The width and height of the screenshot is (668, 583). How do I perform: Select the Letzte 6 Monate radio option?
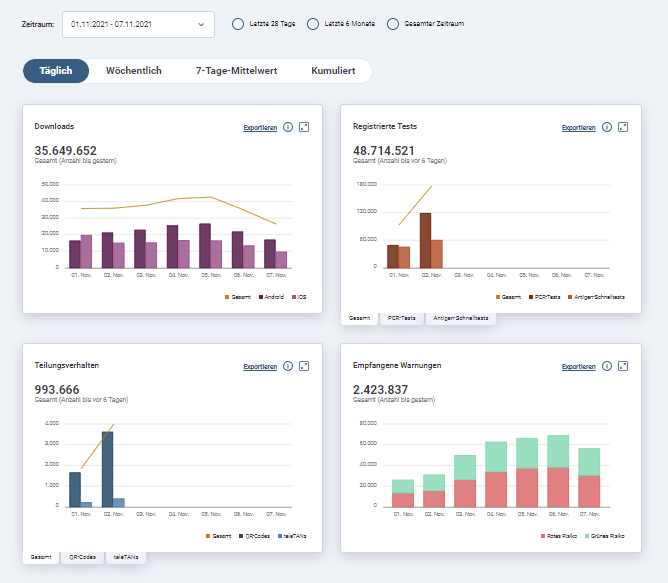click(x=313, y=24)
